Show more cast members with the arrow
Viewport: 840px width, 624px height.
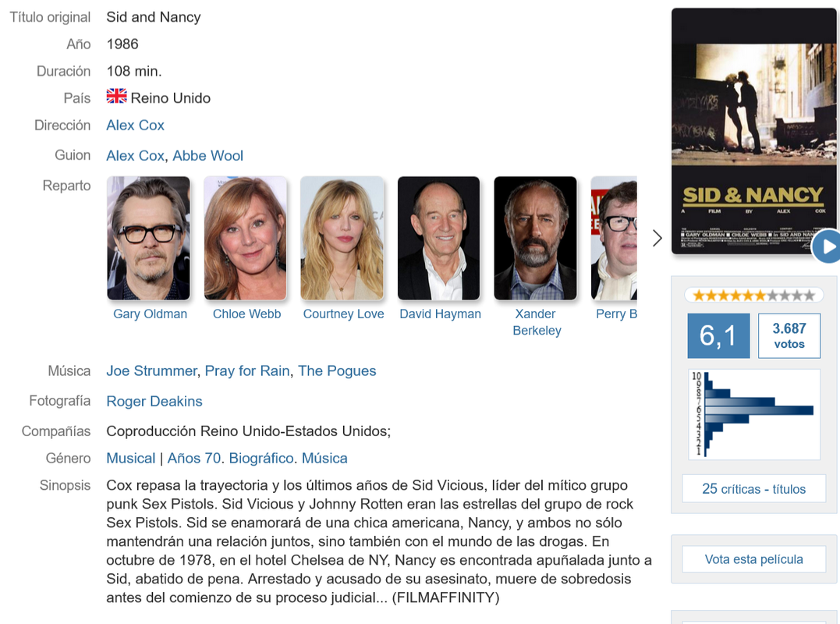tap(657, 239)
